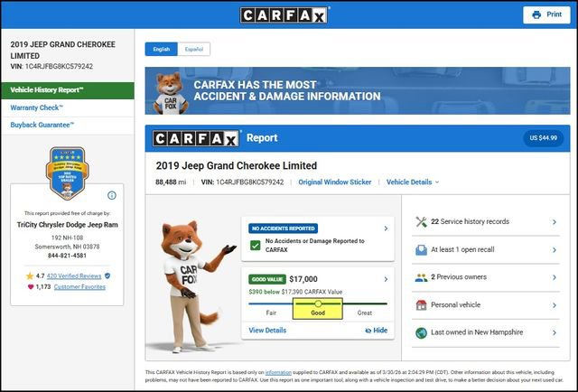Image resolution: width=578 pixels, height=392 pixels.
Task: Open the Original Window Sticker link
Action: coord(335,182)
